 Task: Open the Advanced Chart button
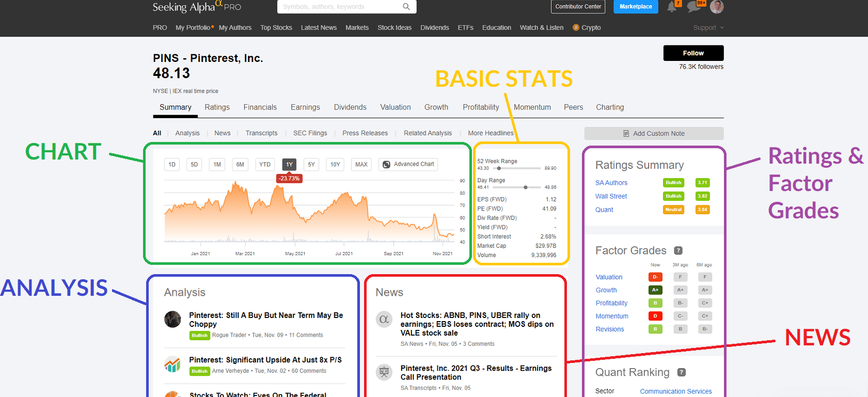[408, 164]
